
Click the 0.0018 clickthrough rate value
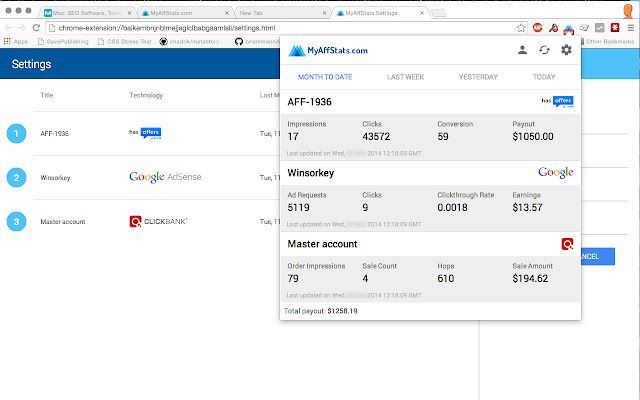452,207
